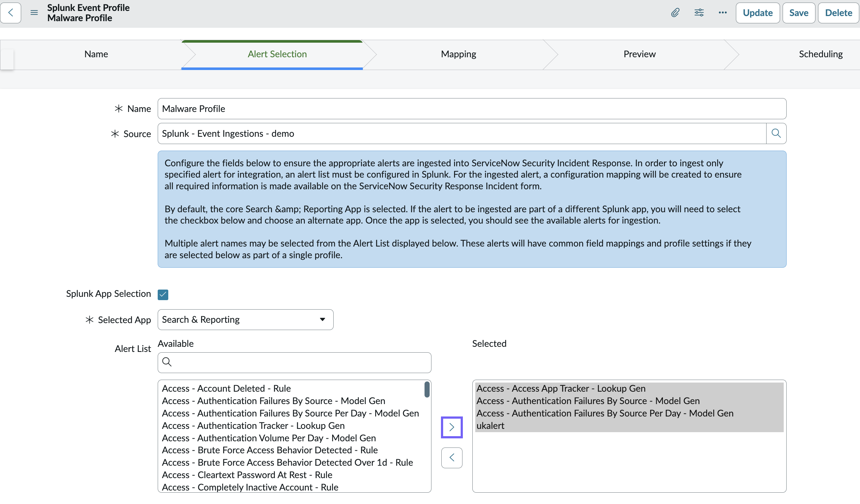Click the Save button
Viewport: 860px width, 504px height.
coord(799,13)
